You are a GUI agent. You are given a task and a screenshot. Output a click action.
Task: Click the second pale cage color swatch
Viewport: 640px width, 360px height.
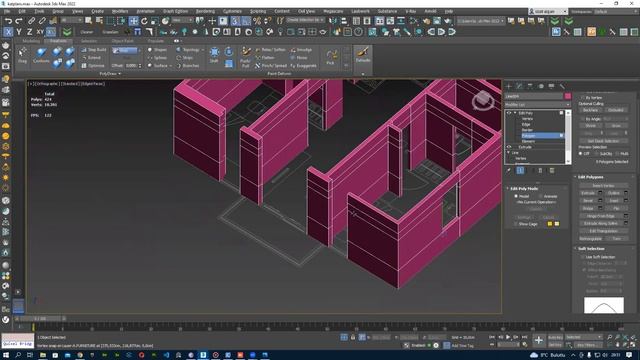tap(557, 224)
